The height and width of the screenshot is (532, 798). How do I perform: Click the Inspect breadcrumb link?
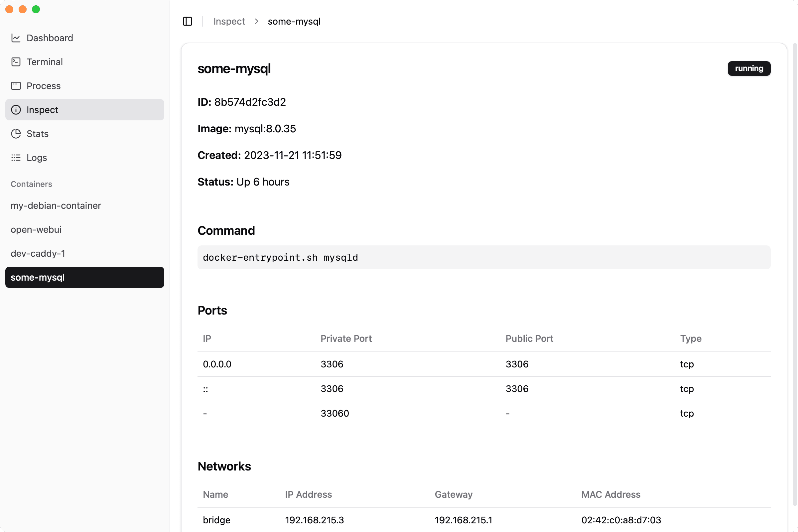[229, 21]
